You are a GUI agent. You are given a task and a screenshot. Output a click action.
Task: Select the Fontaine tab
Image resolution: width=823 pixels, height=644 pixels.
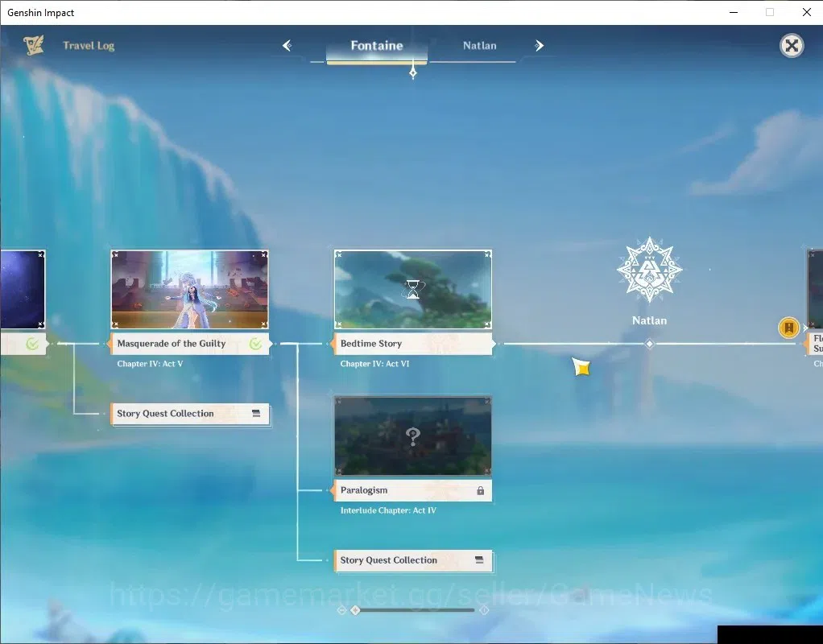377,46
